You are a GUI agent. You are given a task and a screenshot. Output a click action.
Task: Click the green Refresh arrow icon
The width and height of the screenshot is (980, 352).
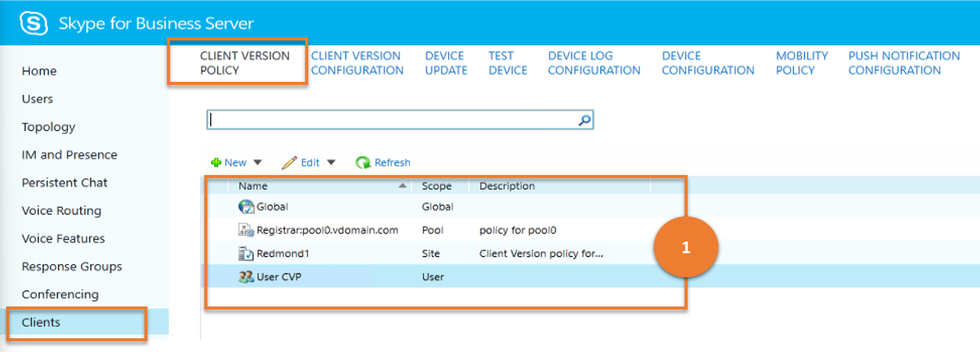tap(363, 163)
